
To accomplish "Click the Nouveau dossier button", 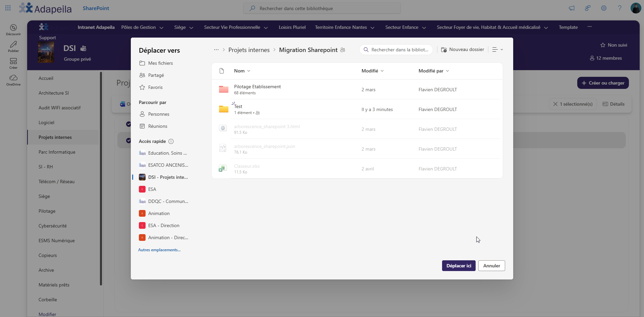I will [463, 50].
